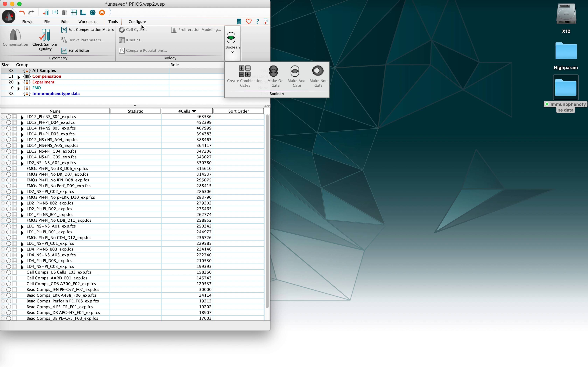Open the Workspace ribbon tab

pyautogui.click(x=88, y=22)
